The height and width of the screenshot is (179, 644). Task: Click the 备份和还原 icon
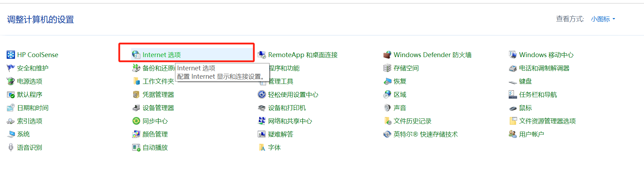tap(136, 68)
